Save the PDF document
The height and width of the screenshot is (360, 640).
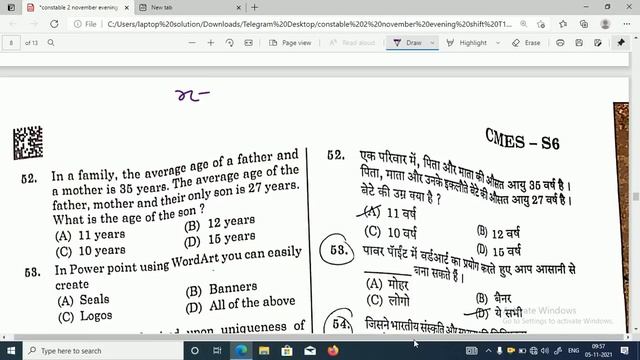pos(579,42)
